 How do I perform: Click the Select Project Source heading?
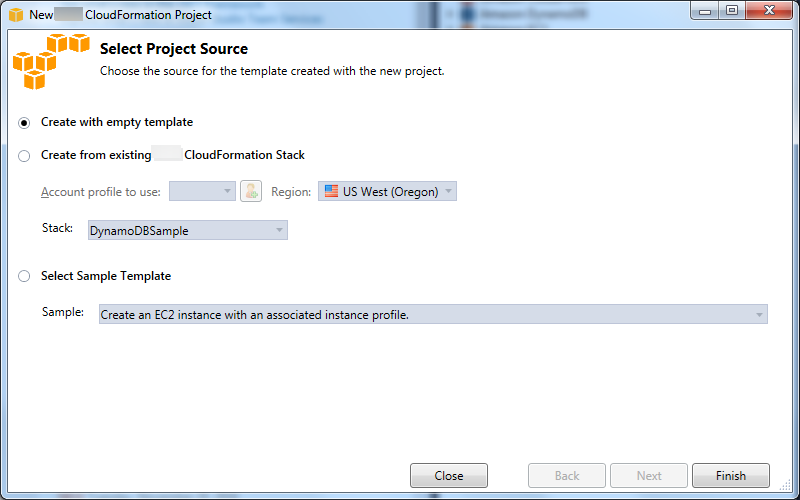[x=174, y=49]
